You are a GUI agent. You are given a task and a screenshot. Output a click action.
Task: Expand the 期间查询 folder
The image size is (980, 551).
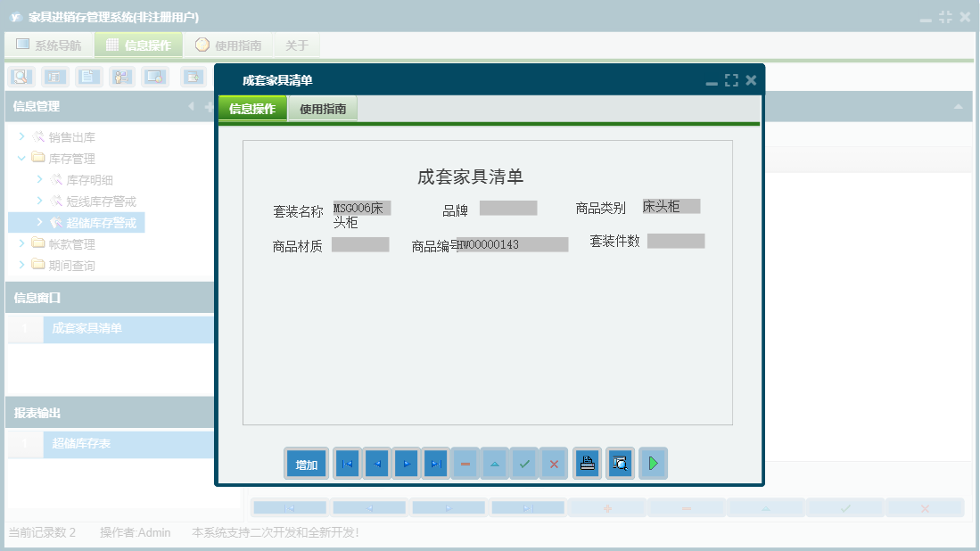click(x=20, y=264)
